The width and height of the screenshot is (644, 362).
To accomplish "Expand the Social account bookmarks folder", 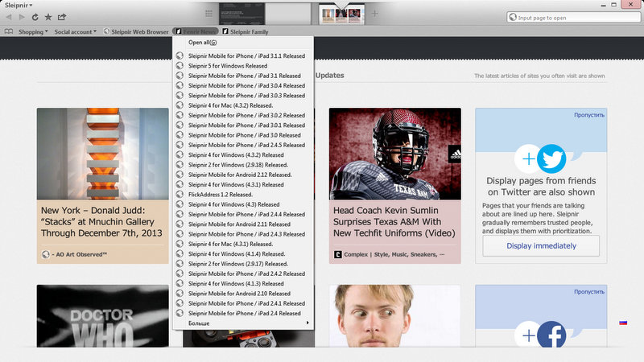I will (x=75, y=31).
